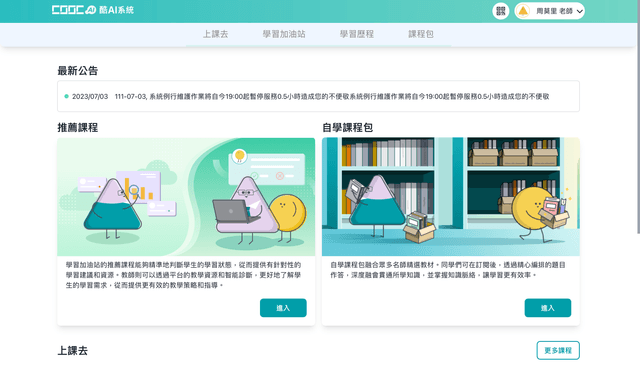Viewport: 640px width, 366px height.
Task: Go to the 學習歷程 tab
Action: 357,34
